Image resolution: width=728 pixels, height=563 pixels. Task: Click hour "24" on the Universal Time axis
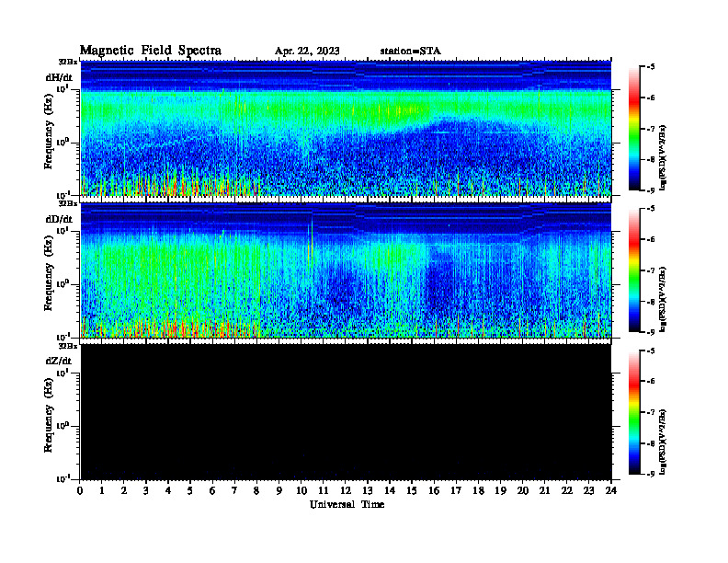click(611, 490)
